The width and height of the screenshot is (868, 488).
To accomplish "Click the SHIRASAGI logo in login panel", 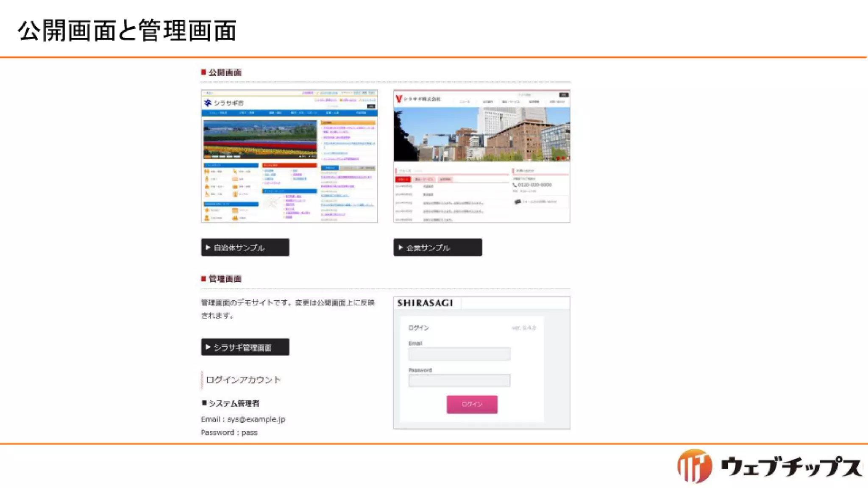I will pyautogui.click(x=425, y=303).
